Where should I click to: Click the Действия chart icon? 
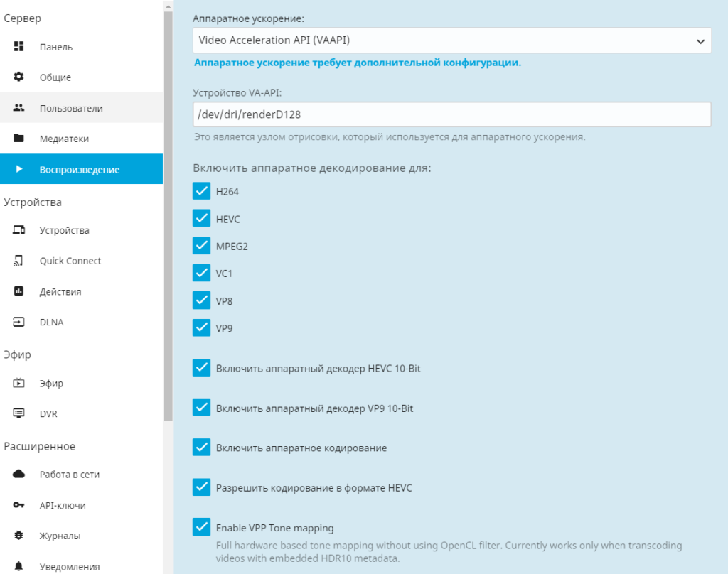(19, 291)
